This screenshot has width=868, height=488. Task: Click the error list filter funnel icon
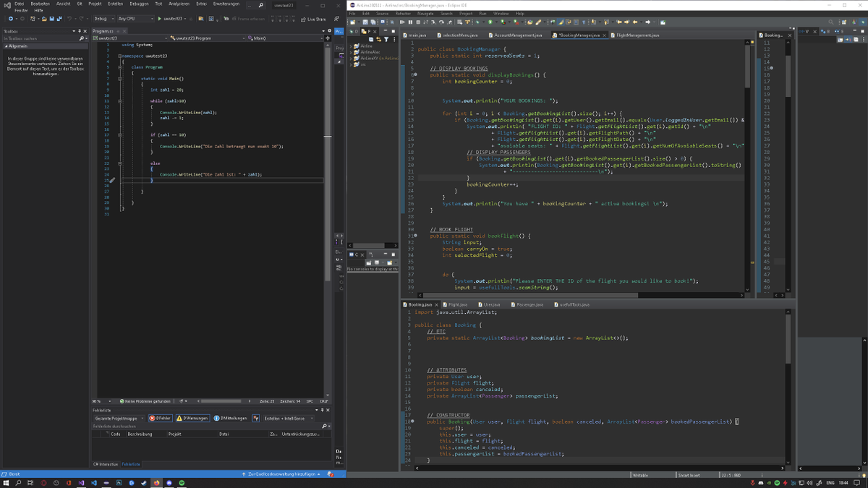(256, 418)
